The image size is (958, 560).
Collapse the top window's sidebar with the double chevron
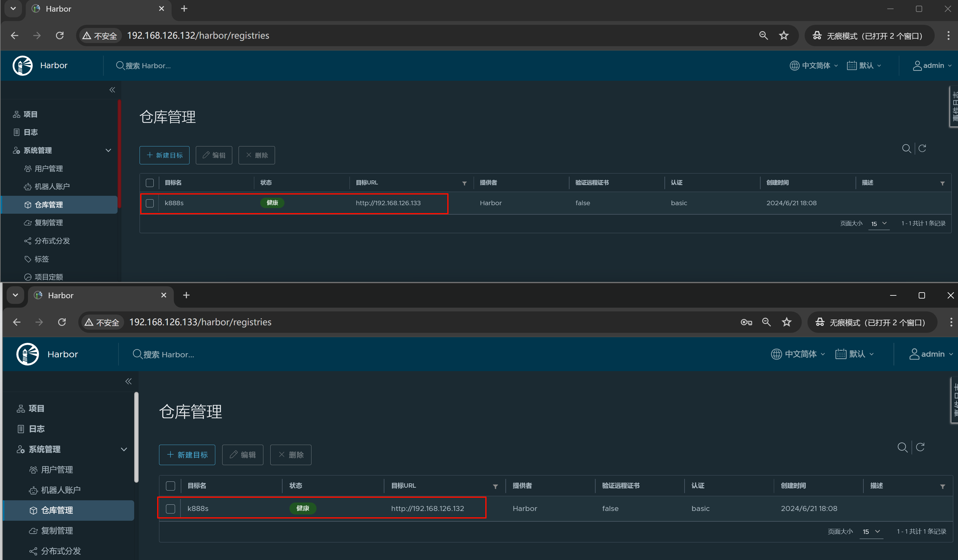[112, 90]
